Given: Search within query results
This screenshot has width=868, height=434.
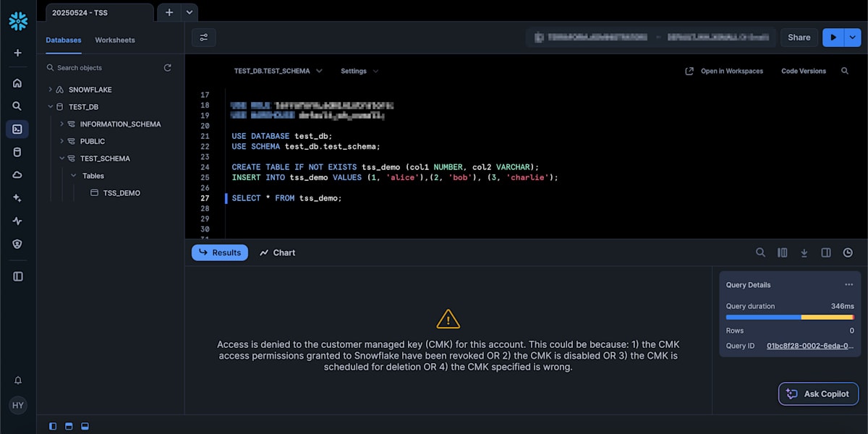Looking at the screenshot, I should (x=760, y=252).
